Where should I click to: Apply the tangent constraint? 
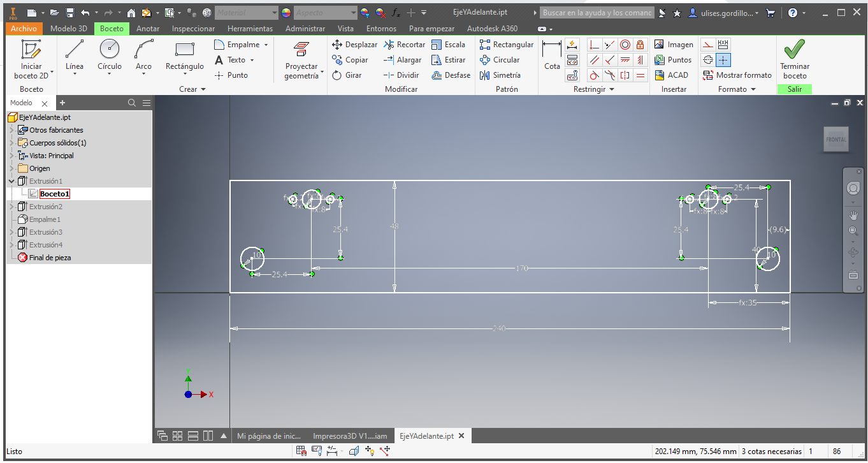tap(595, 75)
